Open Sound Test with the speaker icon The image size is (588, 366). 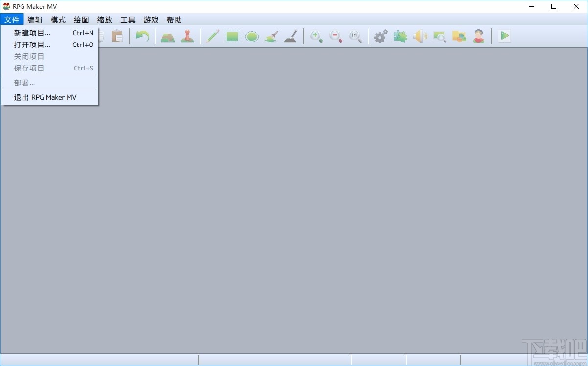[x=420, y=36]
